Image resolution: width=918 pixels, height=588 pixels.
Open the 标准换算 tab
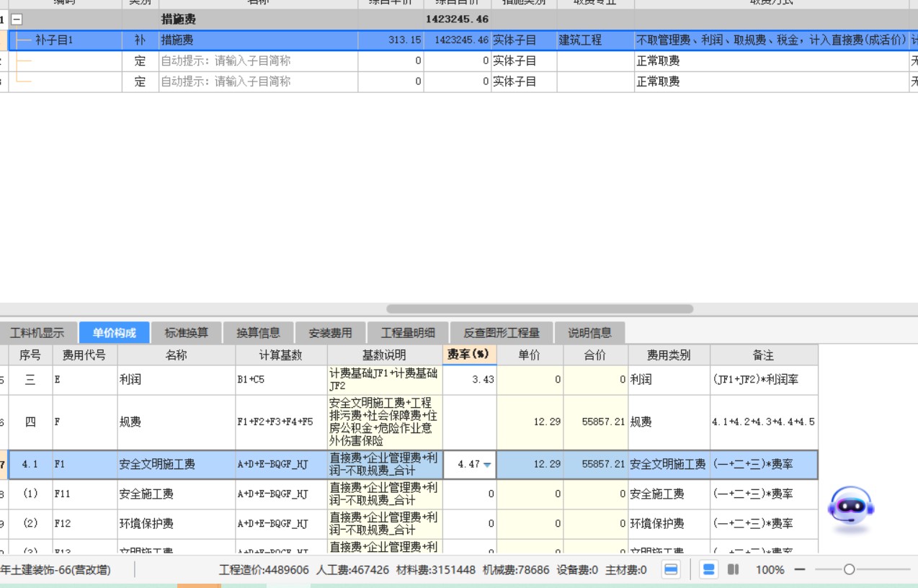click(184, 332)
